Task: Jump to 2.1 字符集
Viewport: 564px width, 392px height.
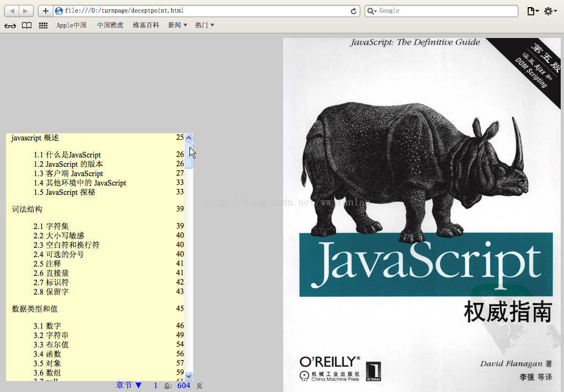Action: pyautogui.click(x=51, y=226)
